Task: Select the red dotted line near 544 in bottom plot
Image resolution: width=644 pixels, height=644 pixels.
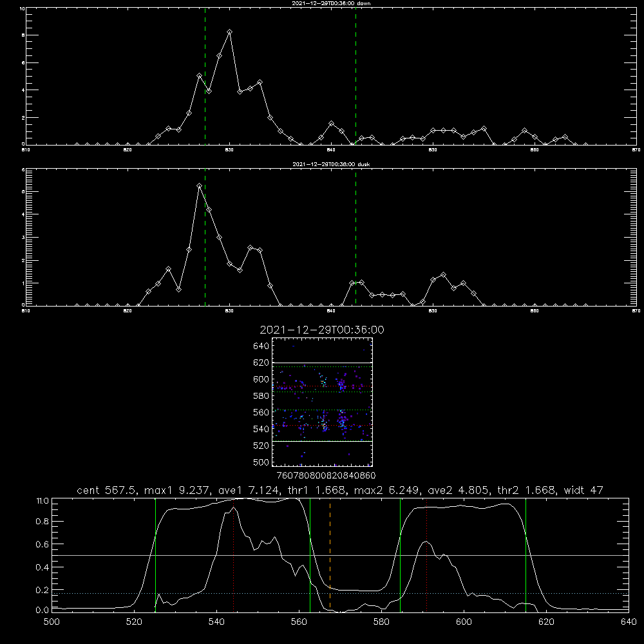Action: point(233,555)
